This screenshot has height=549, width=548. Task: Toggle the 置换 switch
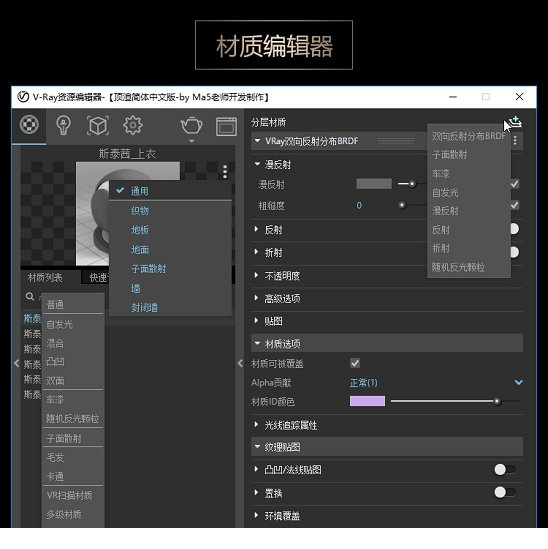[505, 492]
